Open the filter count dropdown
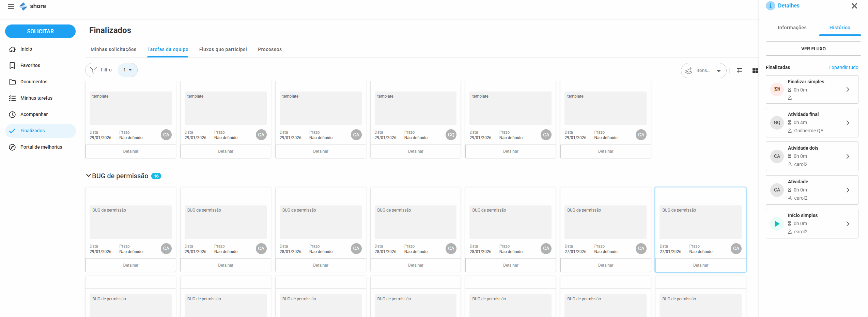 click(127, 70)
